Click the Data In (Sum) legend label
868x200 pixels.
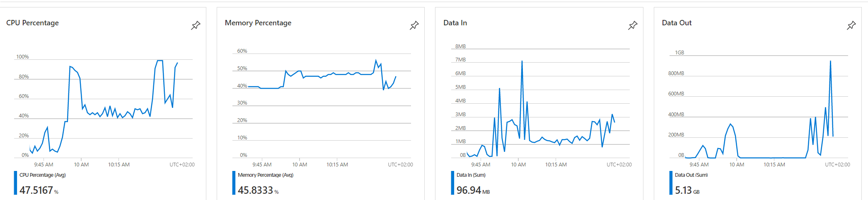point(471,175)
